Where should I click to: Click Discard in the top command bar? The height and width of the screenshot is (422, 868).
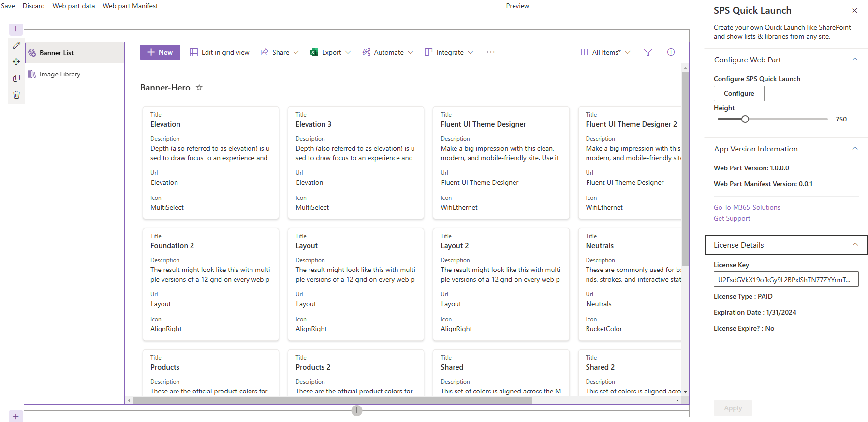33,6
